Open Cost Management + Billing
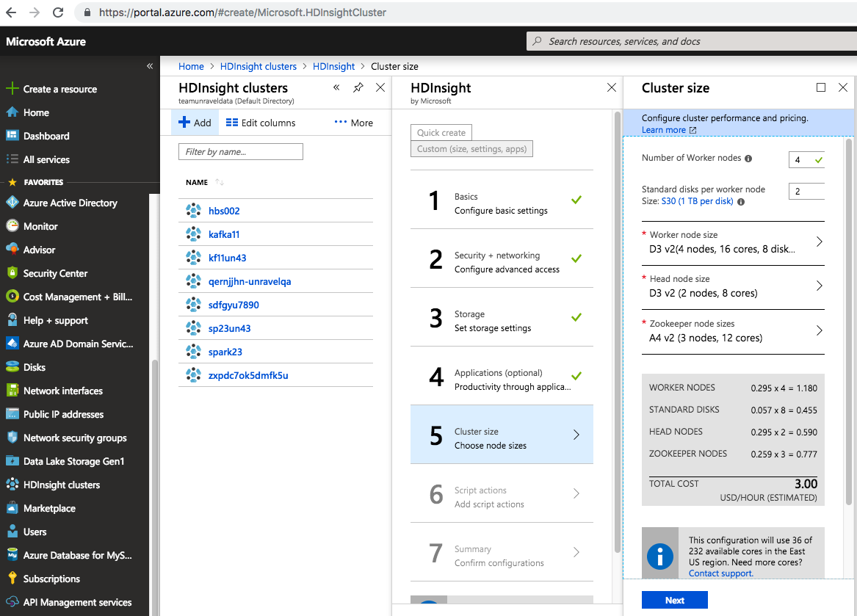Image resolution: width=857 pixels, height=616 pixels. (x=78, y=297)
